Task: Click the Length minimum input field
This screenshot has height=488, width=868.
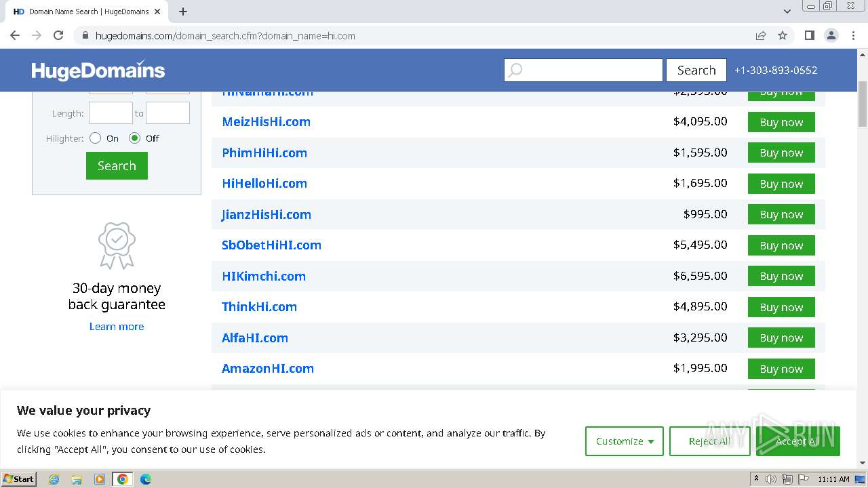Action: (x=111, y=113)
